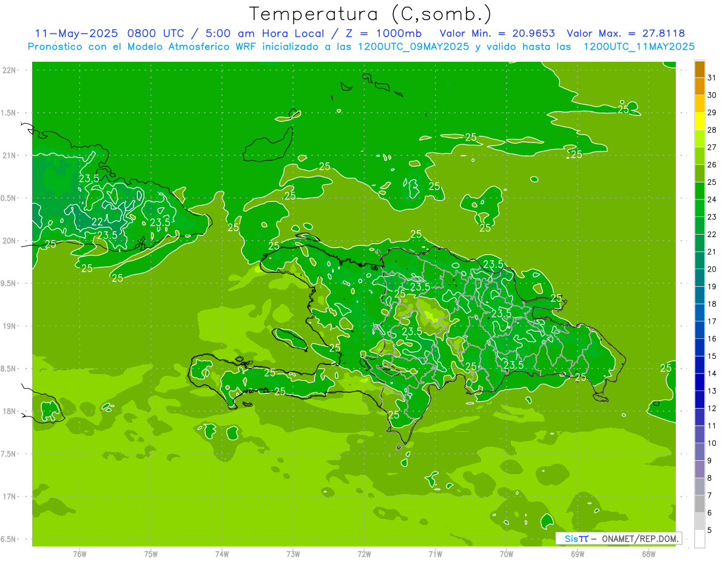Click colorbar tick label "7"
Viewport: 728px width, 562px height.
[710, 495]
